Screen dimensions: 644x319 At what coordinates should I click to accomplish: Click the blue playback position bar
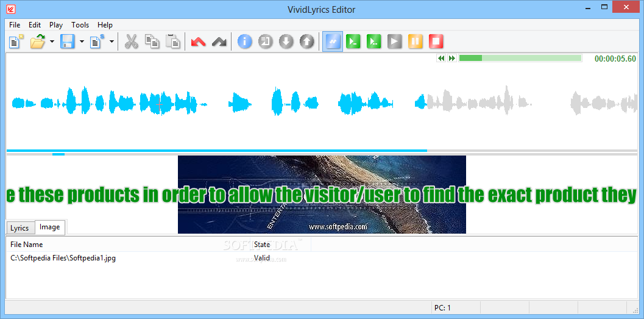tap(217, 151)
